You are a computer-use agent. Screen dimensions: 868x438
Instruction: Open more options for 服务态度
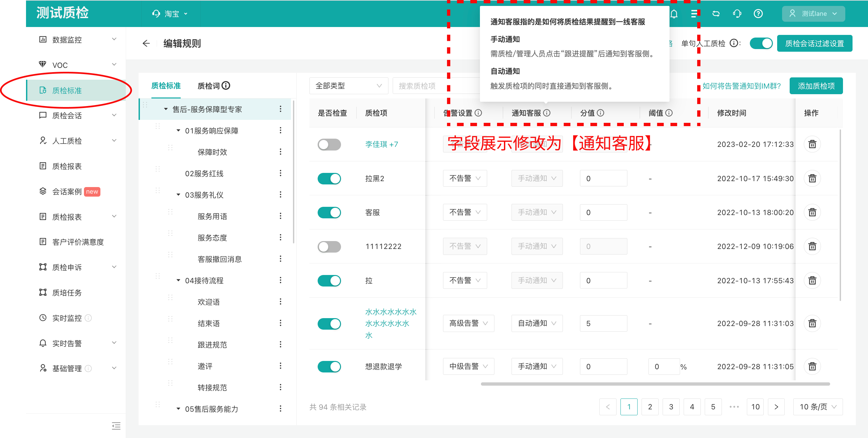tap(280, 237)
